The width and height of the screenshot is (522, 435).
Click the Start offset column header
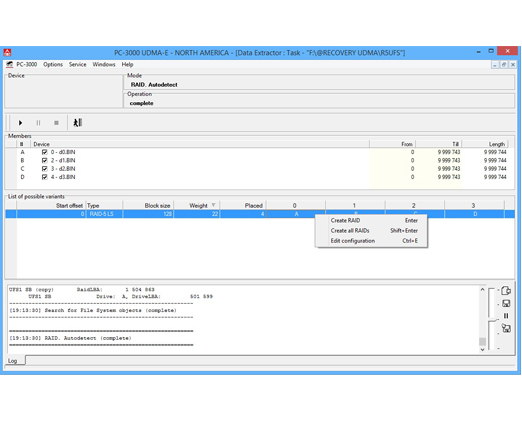tap(51, 206)
